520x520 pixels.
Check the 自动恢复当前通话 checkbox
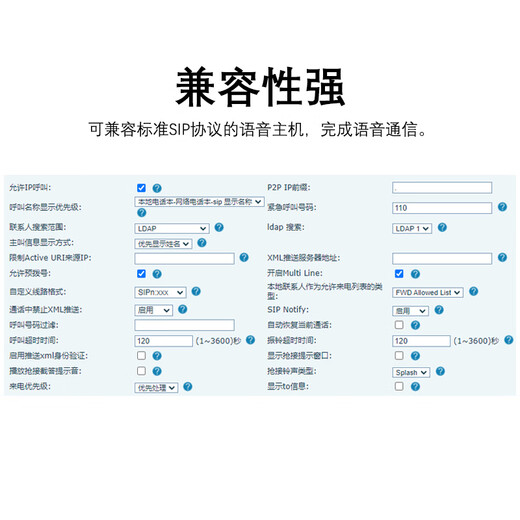[399, 325]
